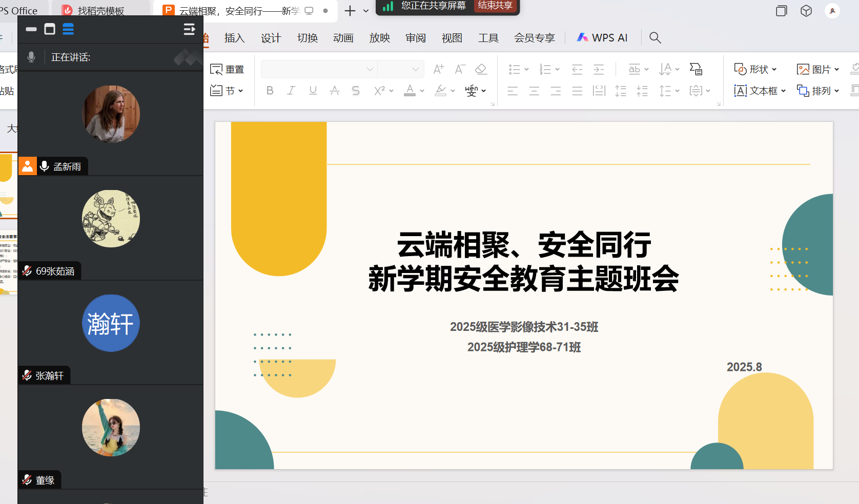Open WPS AI assistant
Viewport: 859px width, 504px height.
click(602, 37)
